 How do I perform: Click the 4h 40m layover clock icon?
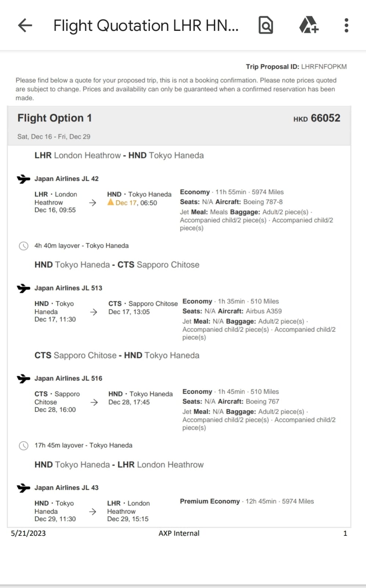coord(23,246)
